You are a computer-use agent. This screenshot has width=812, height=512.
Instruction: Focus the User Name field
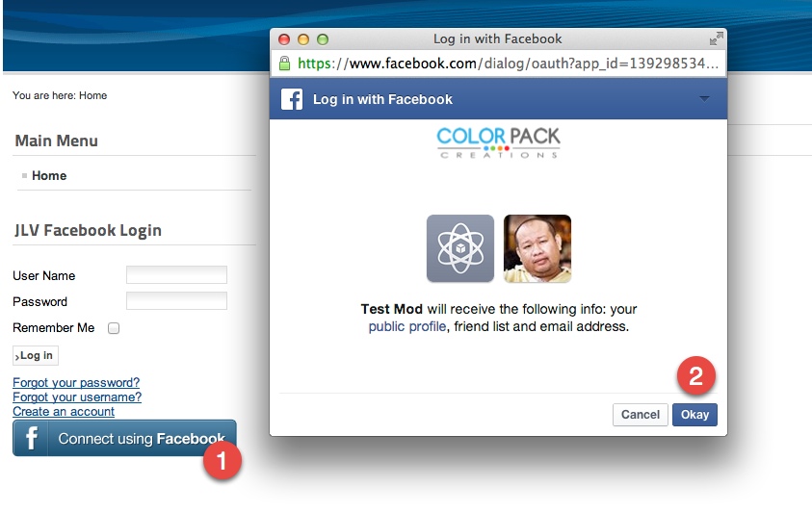coord(176,274)
